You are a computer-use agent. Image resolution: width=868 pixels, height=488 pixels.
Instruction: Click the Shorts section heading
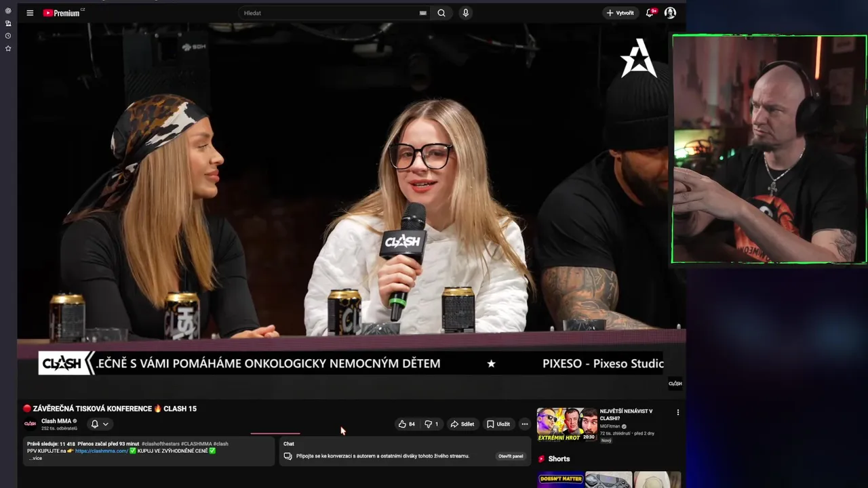[559, 459]
